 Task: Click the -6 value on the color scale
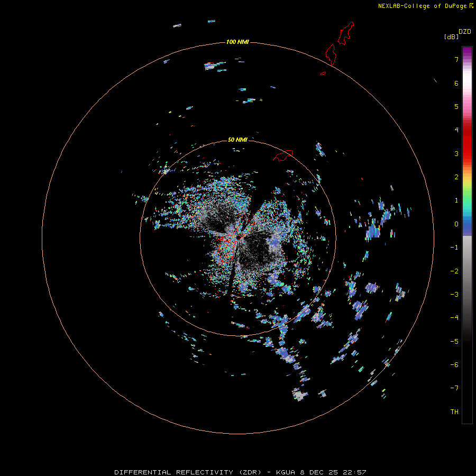click(x=454, y=365)
